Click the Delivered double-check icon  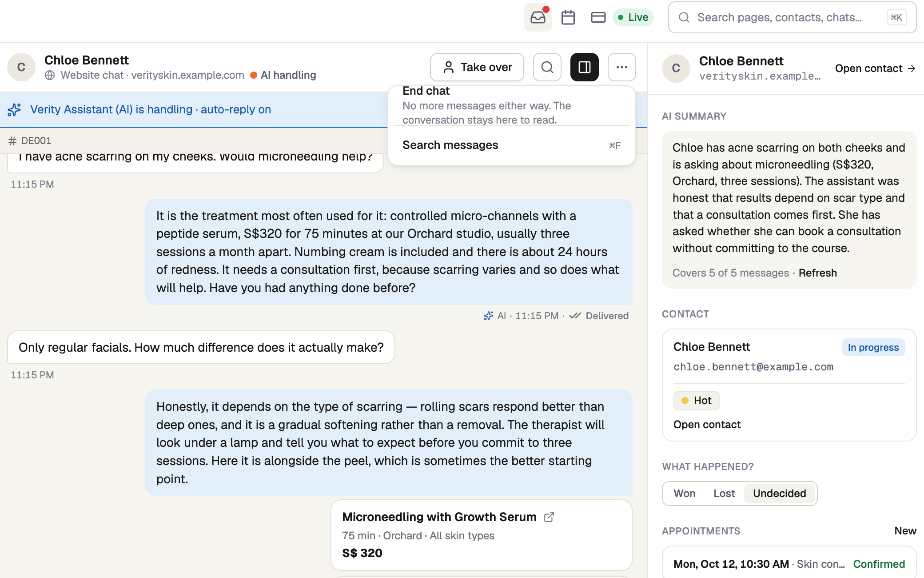[x=575, y=316]
